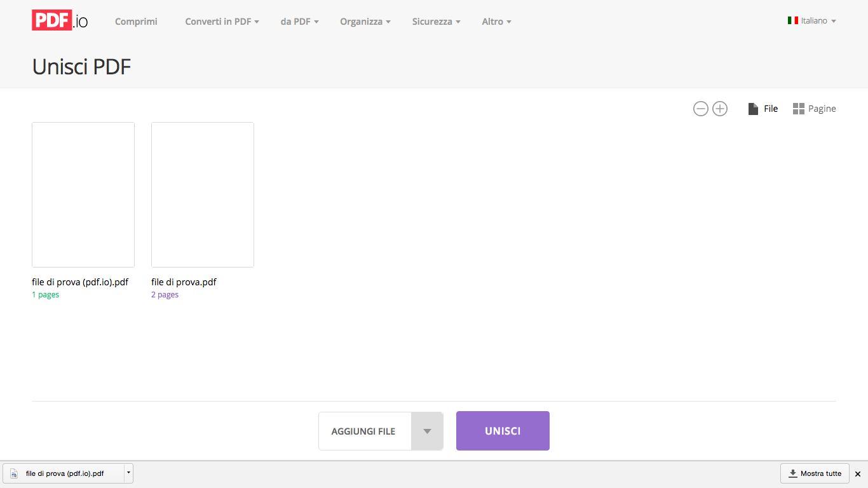Image resolution: width=868 pixels, height=488 pixels.
Task: Open the Comprimi page
Action: [136, 22]
